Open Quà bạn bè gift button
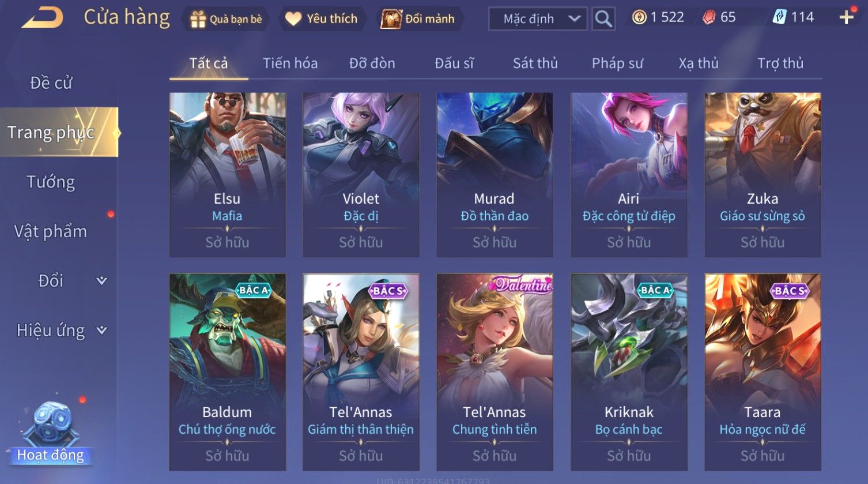 (x=225, y=19)
